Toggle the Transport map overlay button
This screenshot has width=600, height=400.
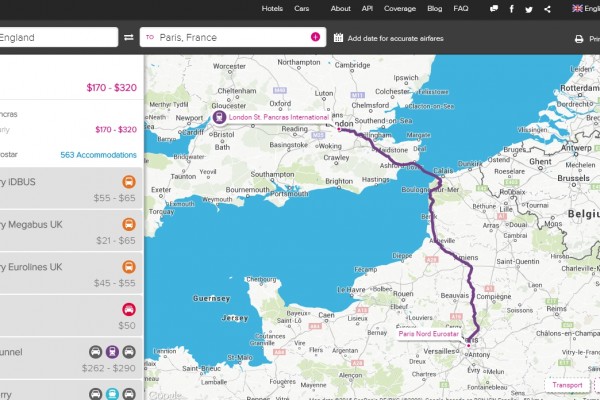(x=567, y=384)
